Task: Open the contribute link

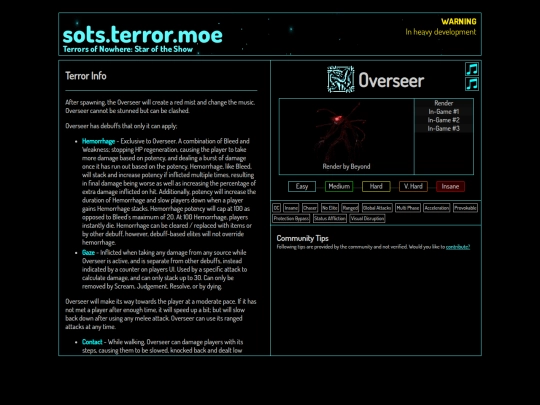Action: tap(458, 247)
